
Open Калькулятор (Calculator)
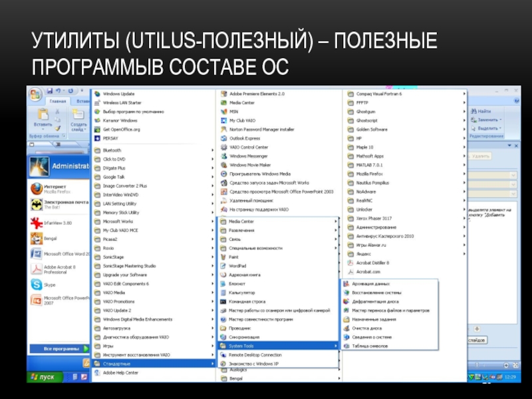click(x=241, y=293)
